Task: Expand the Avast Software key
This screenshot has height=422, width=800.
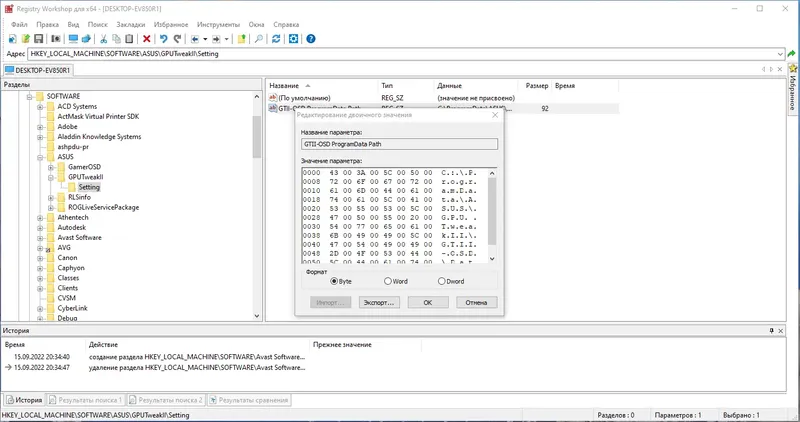Action: 40,238
